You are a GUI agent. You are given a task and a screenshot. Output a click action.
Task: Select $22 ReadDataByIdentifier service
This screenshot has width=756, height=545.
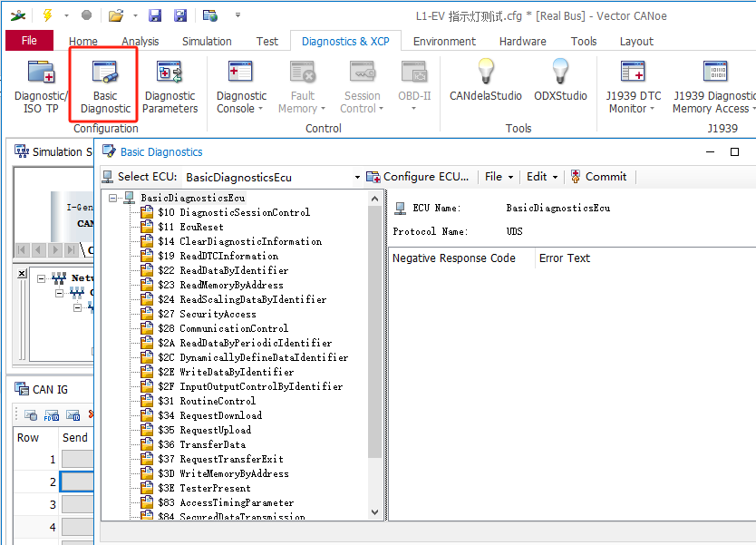point(223,270)
